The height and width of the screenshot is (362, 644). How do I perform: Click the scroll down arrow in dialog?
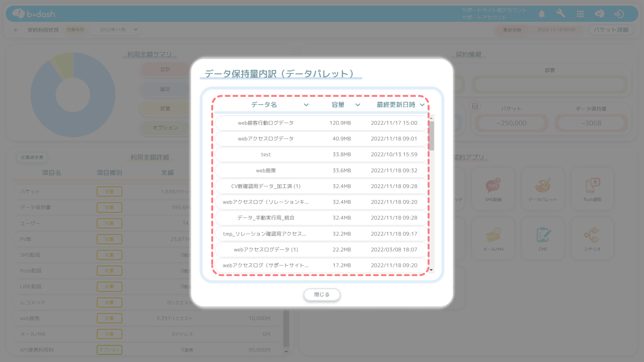click(x=431, y=270)
